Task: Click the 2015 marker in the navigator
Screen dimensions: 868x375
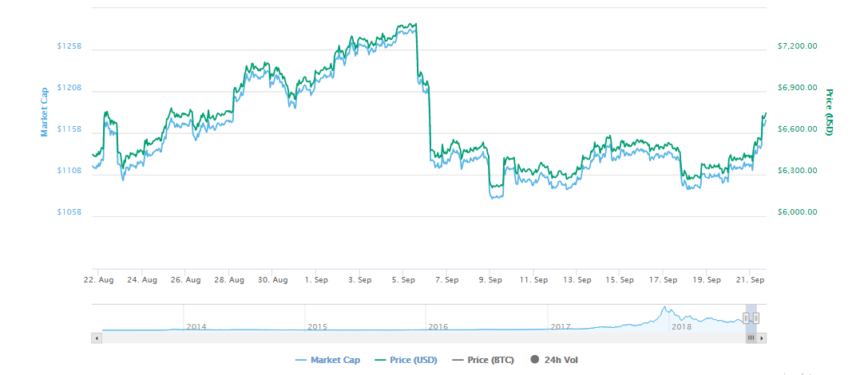Action: point(317,327)
